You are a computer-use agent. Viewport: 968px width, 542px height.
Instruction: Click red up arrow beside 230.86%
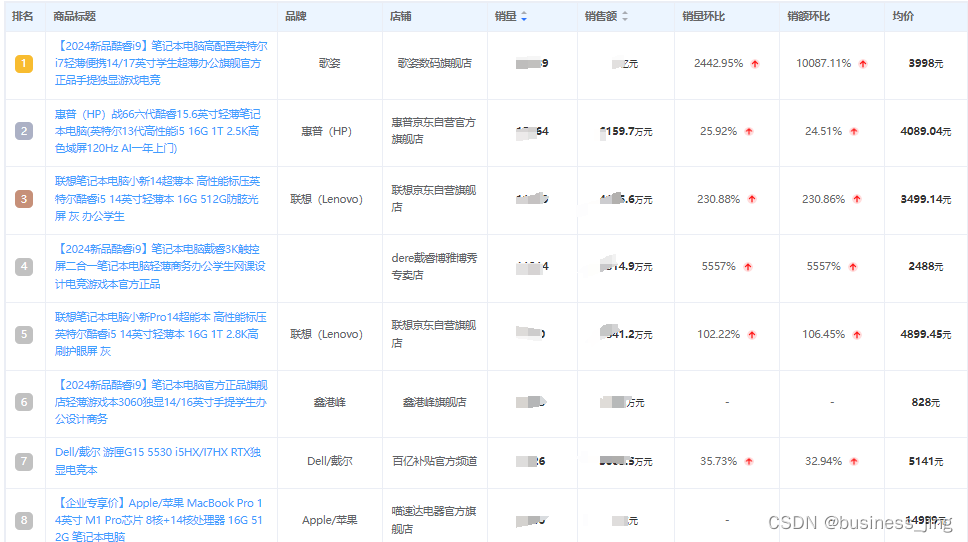[x=857, y=199]
